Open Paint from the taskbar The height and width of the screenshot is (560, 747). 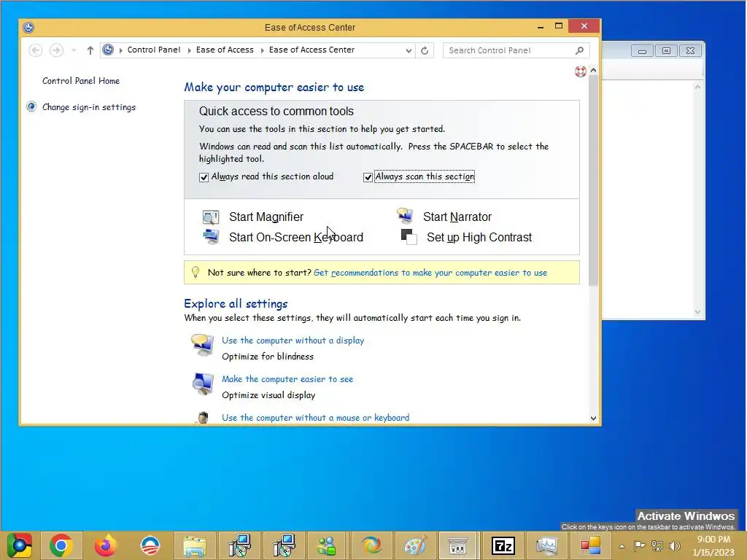coord(414,545)
